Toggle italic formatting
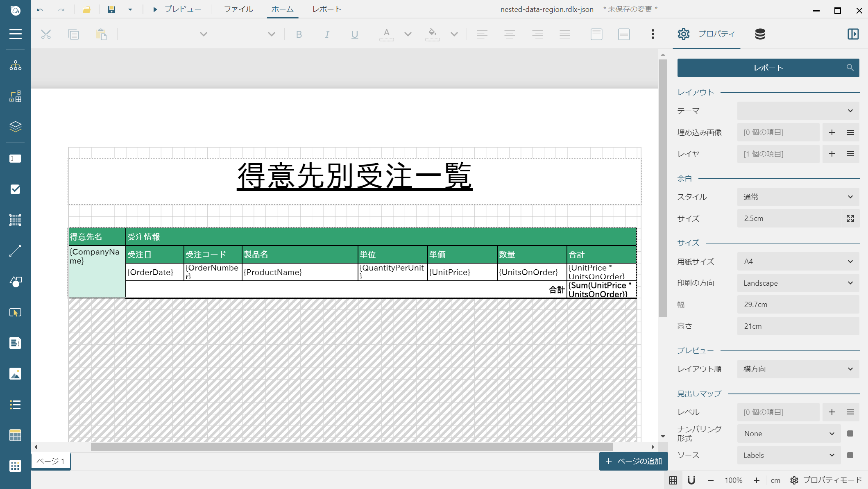This screenshot has width=868, height=489. pos(327,34)
